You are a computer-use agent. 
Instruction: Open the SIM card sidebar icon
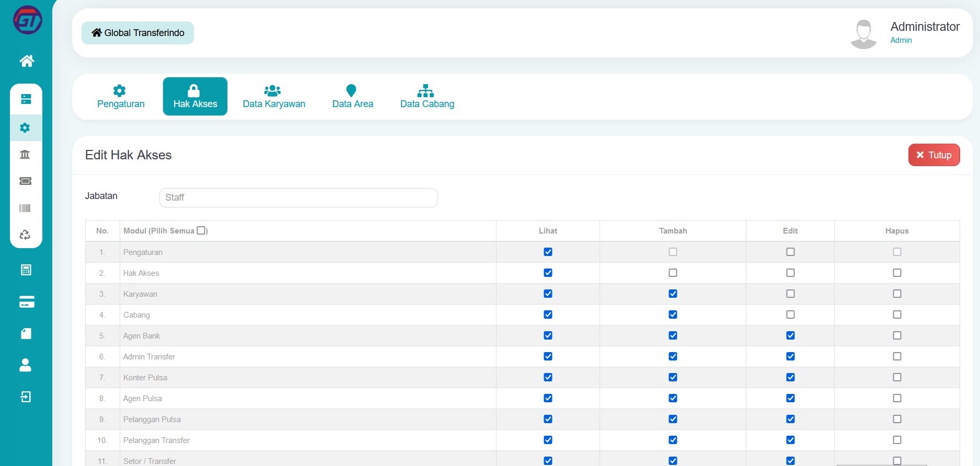click(x=26, y=333)
